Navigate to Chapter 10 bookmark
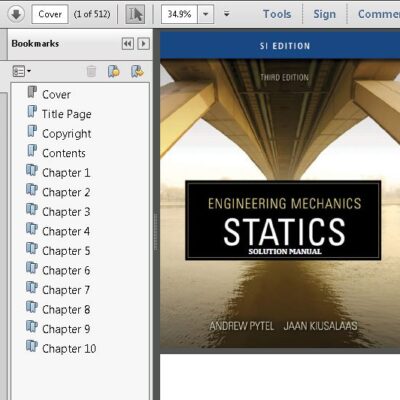 point(69,349)
